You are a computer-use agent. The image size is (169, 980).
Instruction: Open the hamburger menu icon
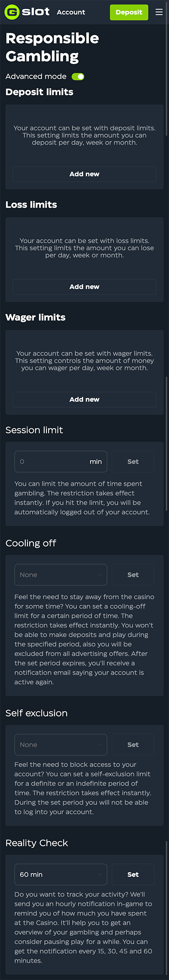(159, 12)
